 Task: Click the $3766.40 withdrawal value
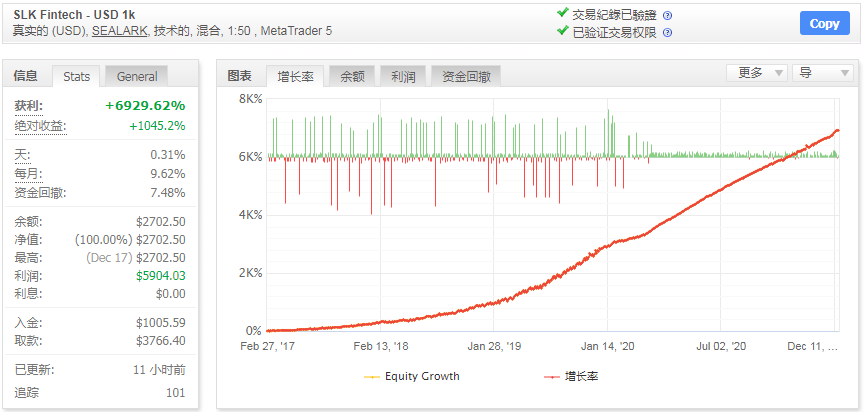click(161, 341)
